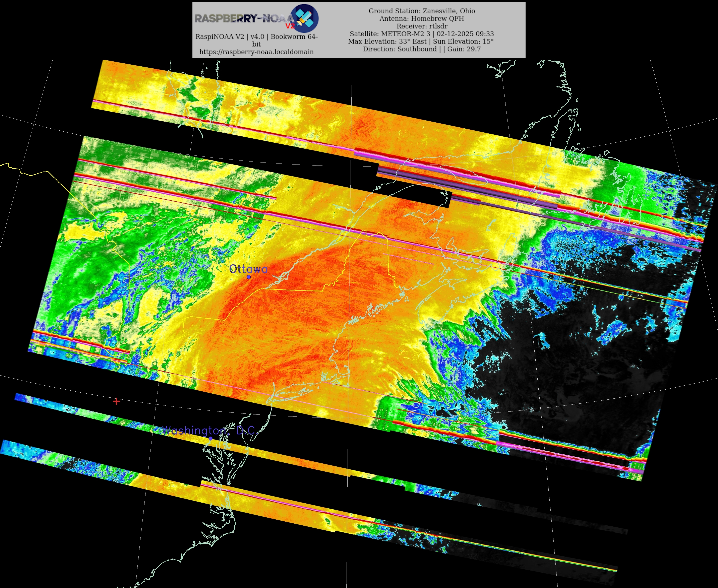Click the 02-12-2025 09:33 pass timestamp
Viewport: 718px width, 588px height.
click(x=465, y=34)
